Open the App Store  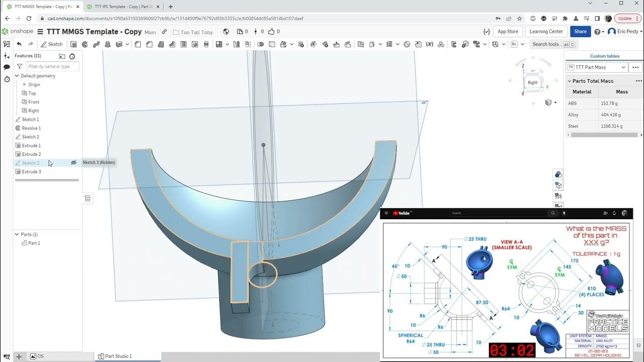point(508,32)
